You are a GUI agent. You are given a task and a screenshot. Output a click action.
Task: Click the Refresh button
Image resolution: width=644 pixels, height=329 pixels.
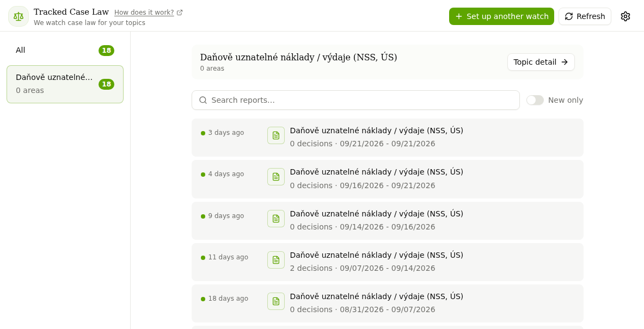click(x=585, y=16)
